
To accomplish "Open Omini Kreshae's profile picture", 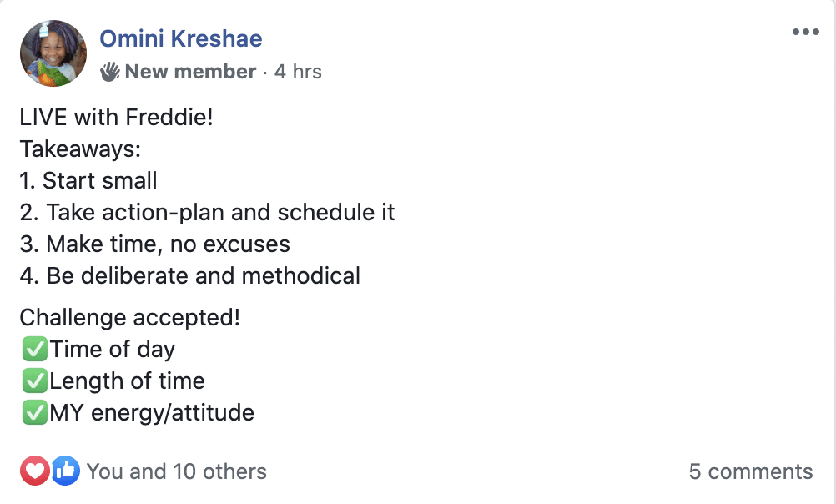I will 53,53.
